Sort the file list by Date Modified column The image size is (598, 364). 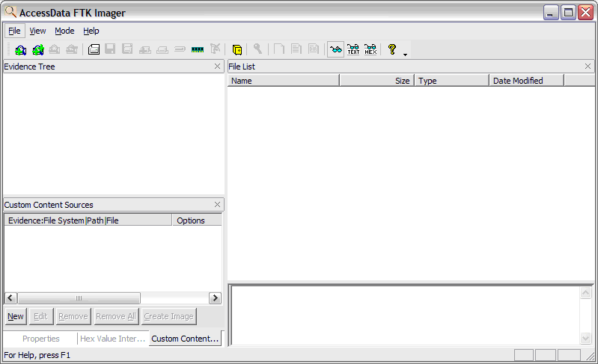(526, 81)
